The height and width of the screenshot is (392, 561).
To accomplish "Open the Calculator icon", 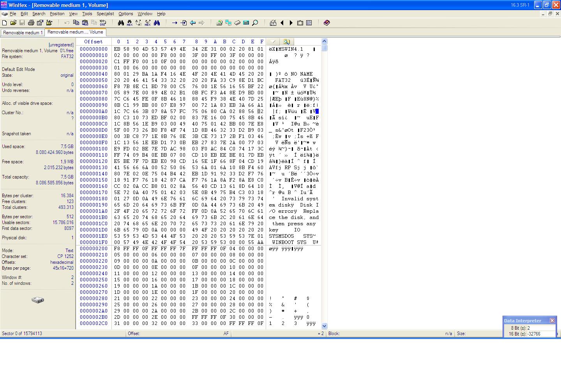I will [246, 23].
